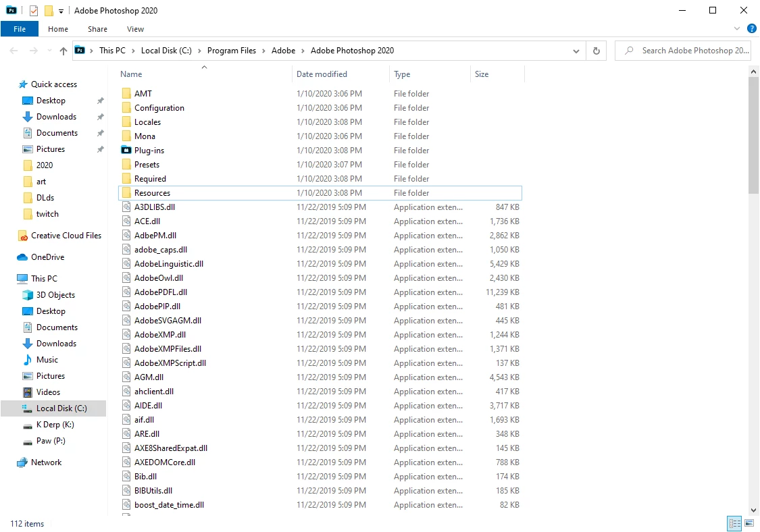Sort by the Name column header
The image size is (760, 532).
point(205,74)
